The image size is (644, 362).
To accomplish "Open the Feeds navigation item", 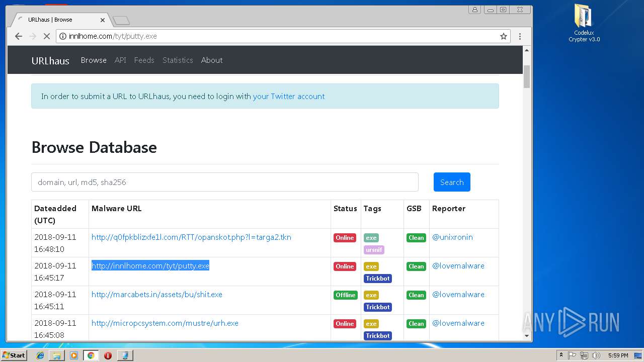I will coord(144,60).
